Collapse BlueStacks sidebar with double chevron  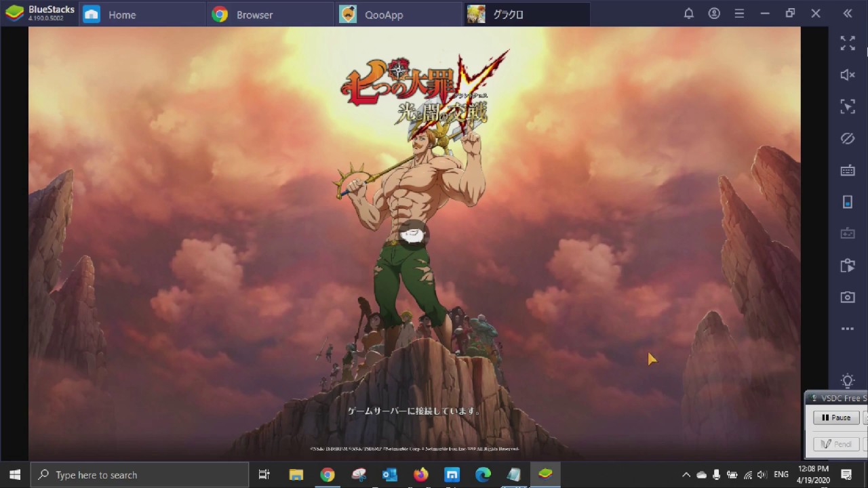tap(848, 14)
